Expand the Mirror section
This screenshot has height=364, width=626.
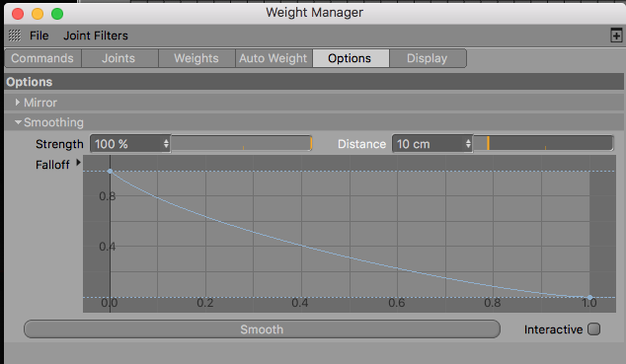[x=17, y=103]
